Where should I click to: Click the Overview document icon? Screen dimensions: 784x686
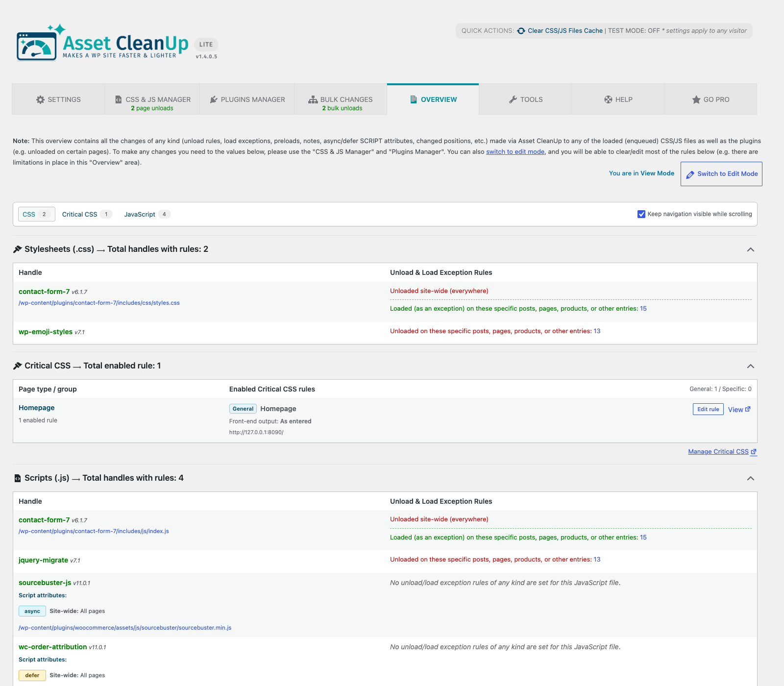(x=414, y=99)
